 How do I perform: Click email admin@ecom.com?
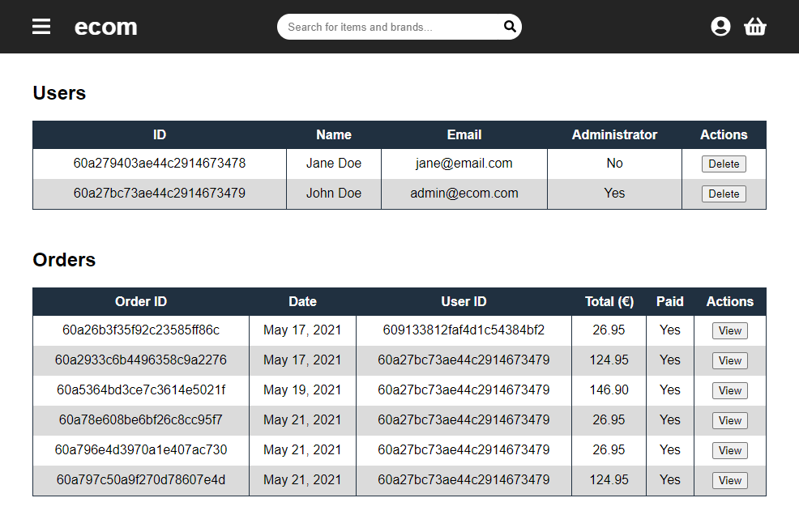[464, 194]
